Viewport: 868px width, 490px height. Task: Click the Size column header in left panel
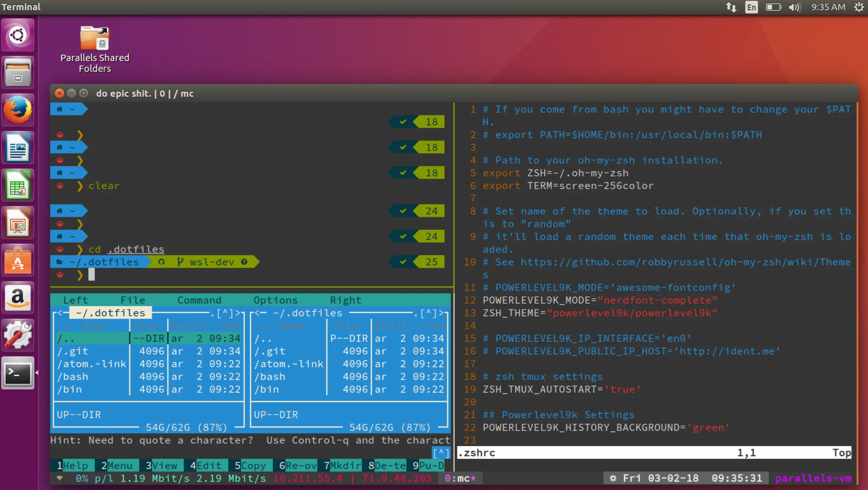tap(146, 326)
